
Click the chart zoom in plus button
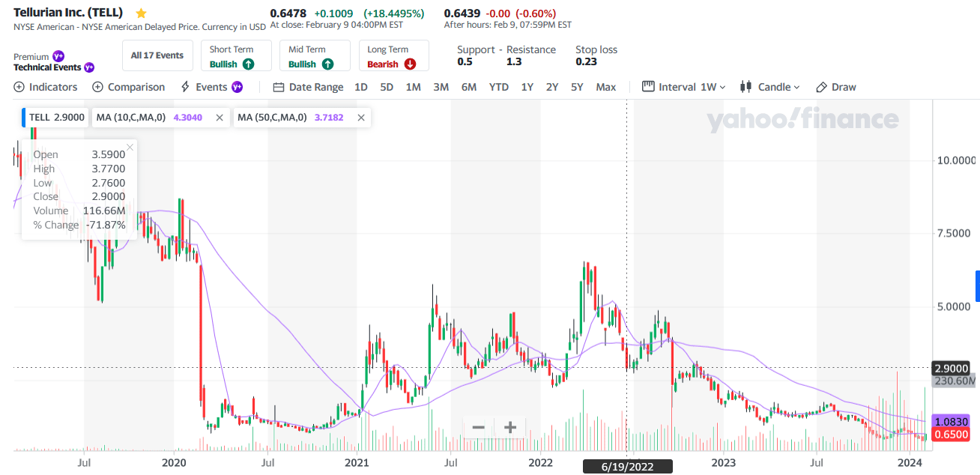tap(510, 428)
